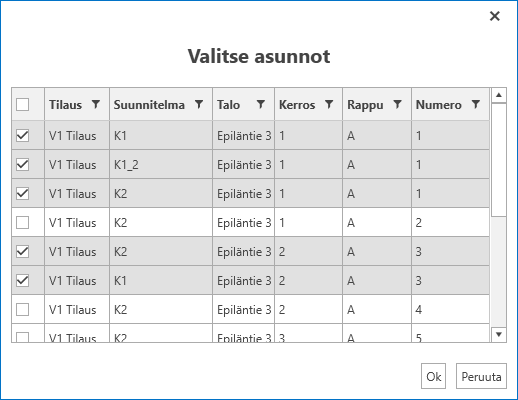Open the Tilaus column filter
The image size is (518, 400).
click(x=96, y=105)
